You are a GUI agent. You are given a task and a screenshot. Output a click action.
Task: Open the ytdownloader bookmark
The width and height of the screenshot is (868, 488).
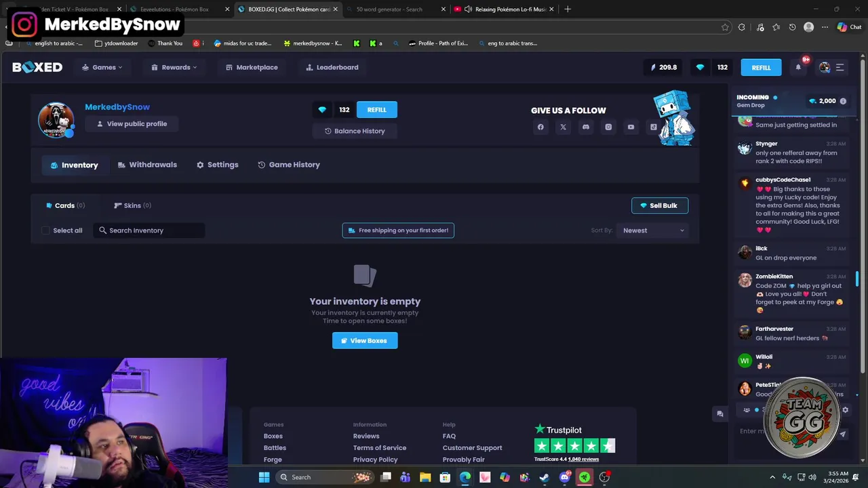116,43
